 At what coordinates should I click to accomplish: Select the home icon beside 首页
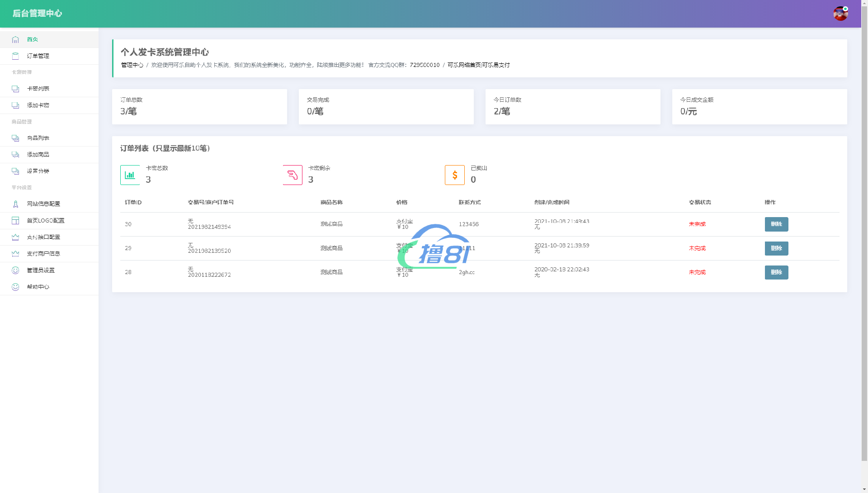point(16,39)
